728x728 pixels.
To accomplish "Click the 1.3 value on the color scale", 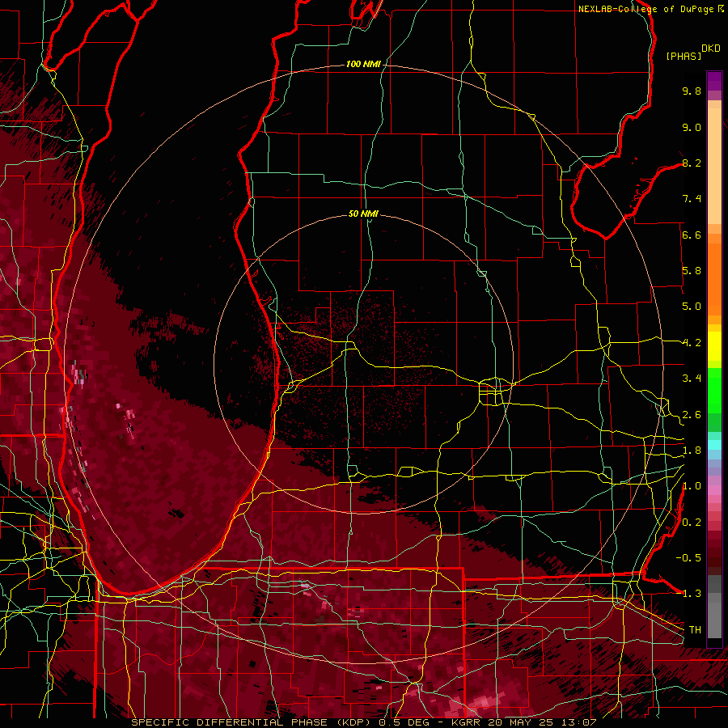I will [692, 594].
